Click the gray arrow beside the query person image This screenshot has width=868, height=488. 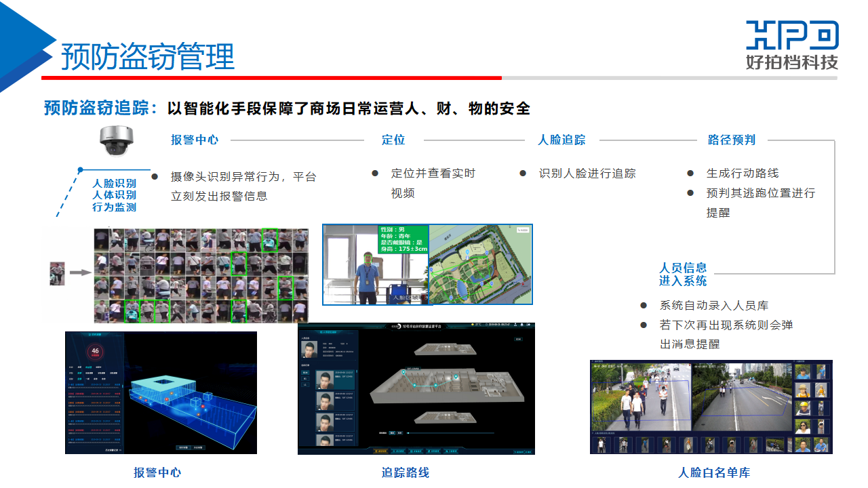point(81,273)
